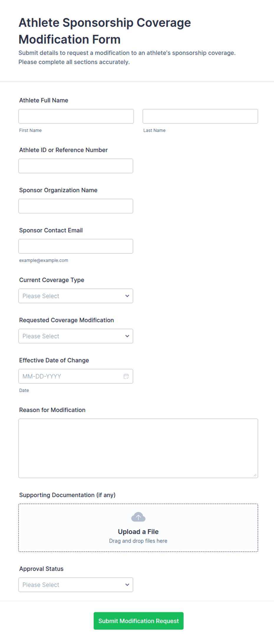Click inside the Reason for Modification textarea

pyautogui.click(x=138, y=448)
